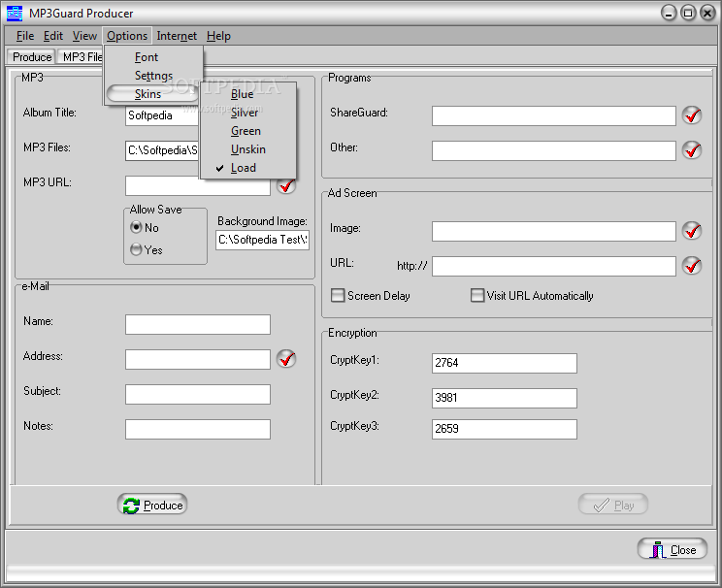
Task: Click the MP3 URL input field
Action: [198, 186]
